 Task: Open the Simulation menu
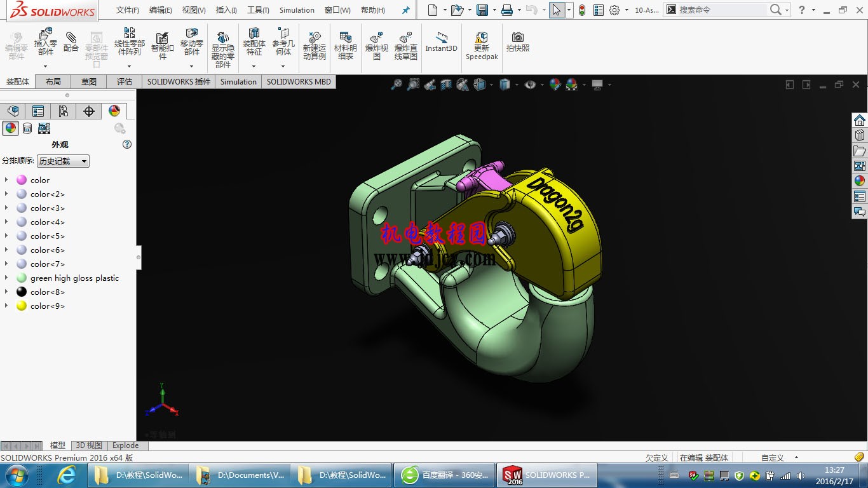pyautogui.click(x=297, y=10)
